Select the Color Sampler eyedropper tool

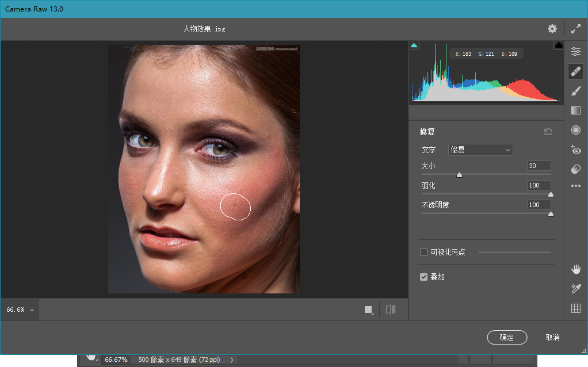[x=575, y=288]
